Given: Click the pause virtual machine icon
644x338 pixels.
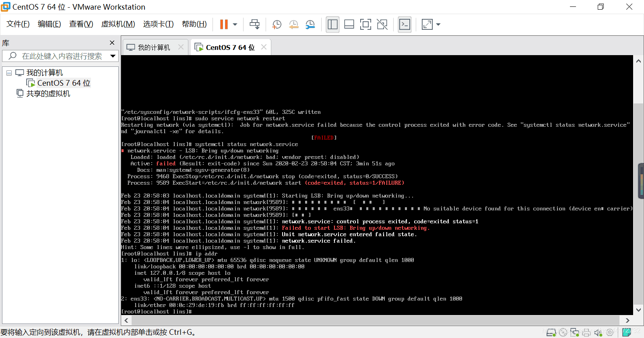Looking at the screenshot, I should point(224,25).
